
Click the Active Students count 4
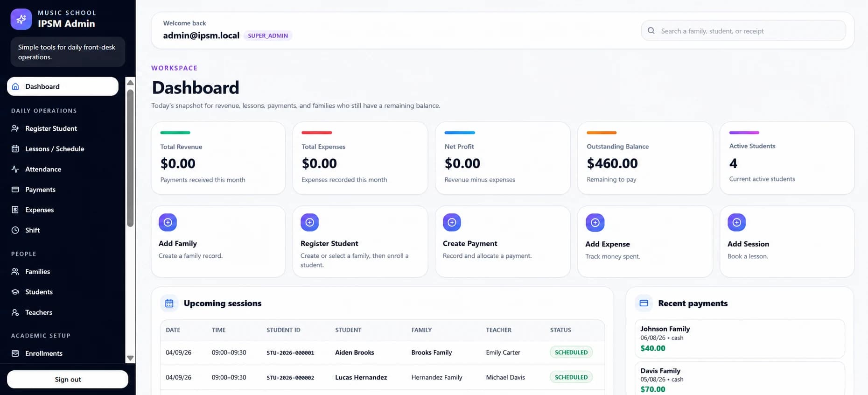tap(733, 163)
